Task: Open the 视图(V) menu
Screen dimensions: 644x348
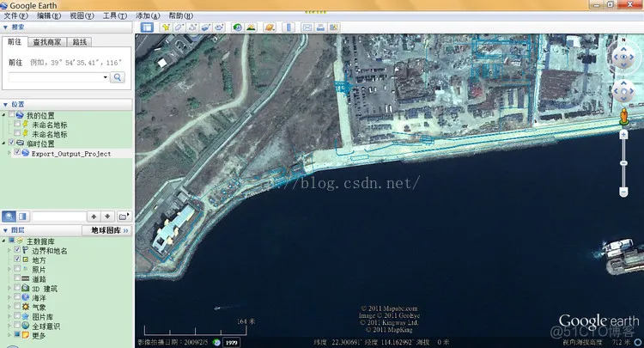Action: click(82, 15)
